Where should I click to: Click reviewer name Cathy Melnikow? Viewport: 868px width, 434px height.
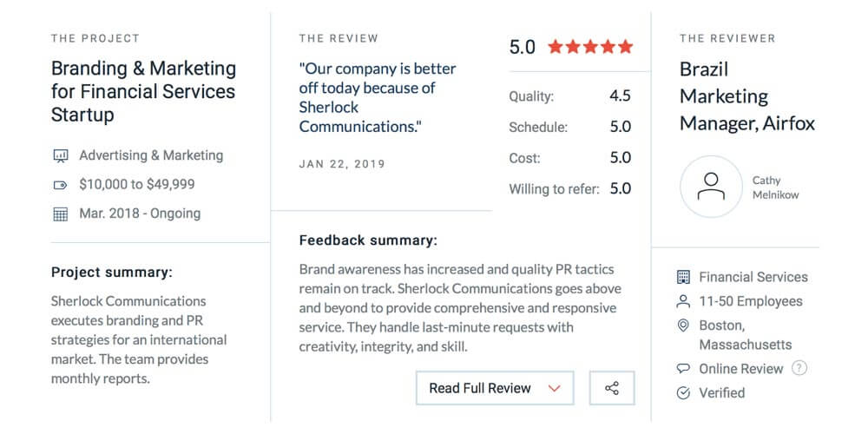[x=775, y=187]
